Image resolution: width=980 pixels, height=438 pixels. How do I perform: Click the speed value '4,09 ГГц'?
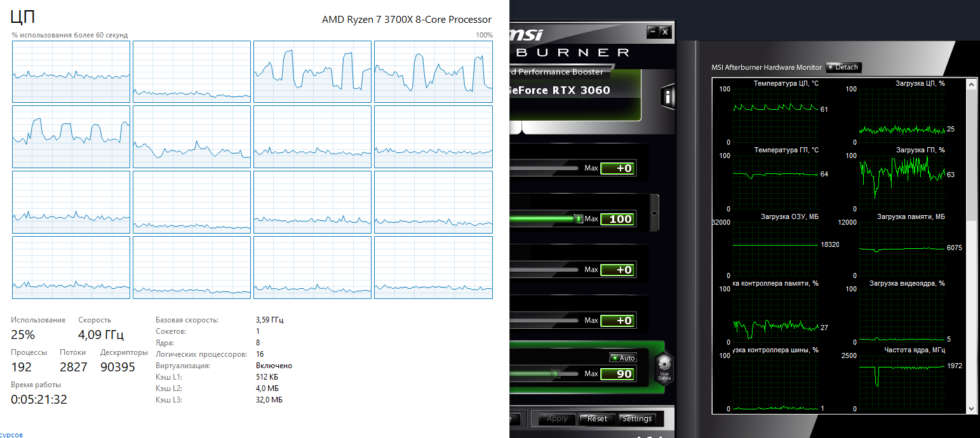(x=100, y=335)
